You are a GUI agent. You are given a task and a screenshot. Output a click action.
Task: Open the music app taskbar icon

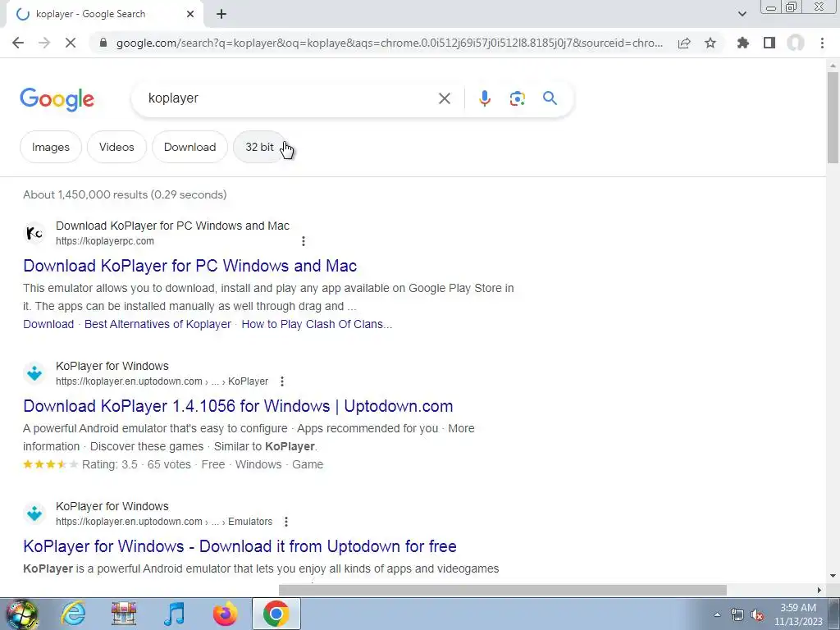click(175, 614)
